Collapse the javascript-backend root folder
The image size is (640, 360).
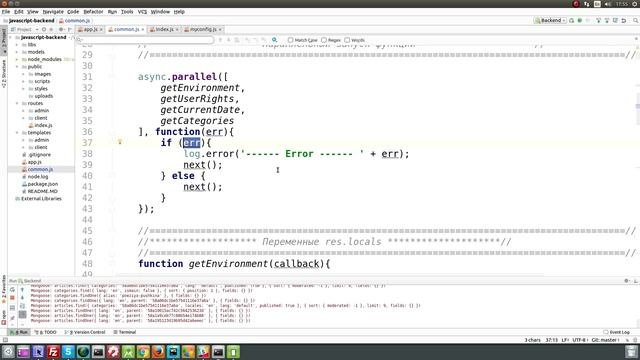(x=11, y=37)
